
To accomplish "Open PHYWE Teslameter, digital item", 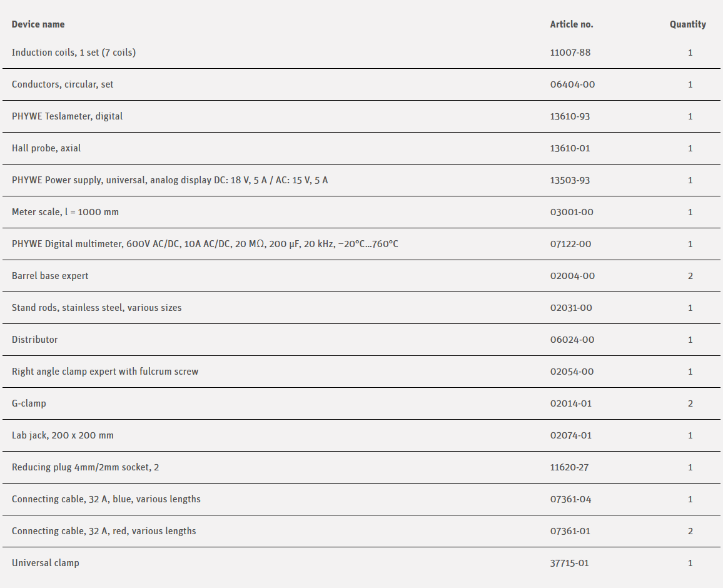I will point(67,116).
